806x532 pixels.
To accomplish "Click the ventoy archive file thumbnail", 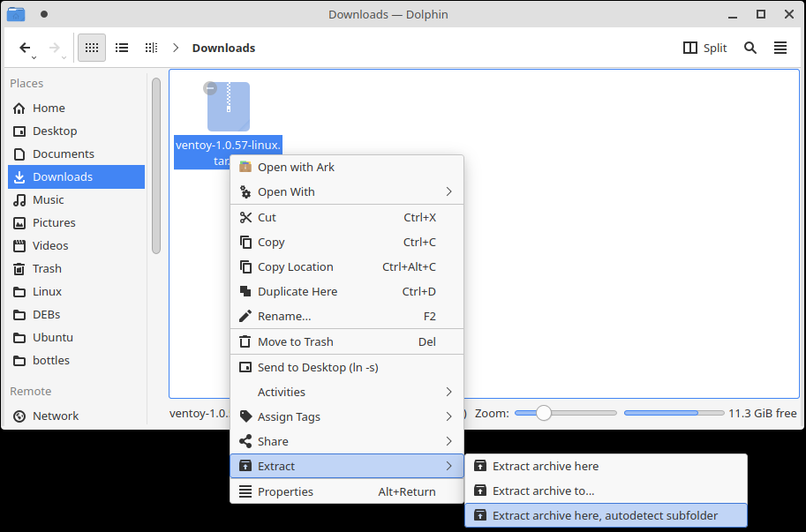I will tap(229, 107).
